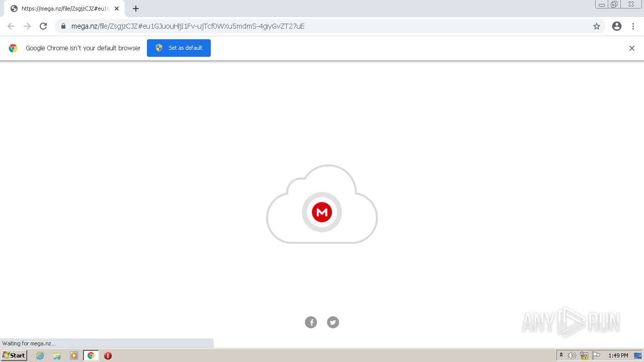Open Action Center flag icon

(x=596, y=355)
